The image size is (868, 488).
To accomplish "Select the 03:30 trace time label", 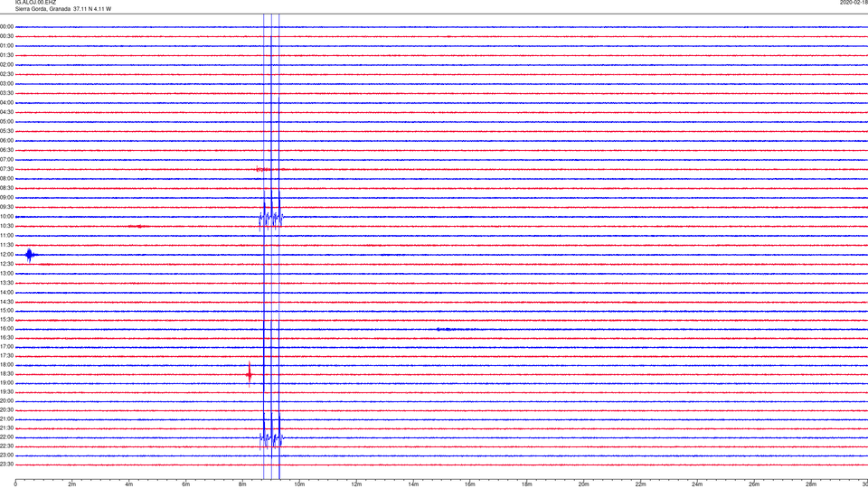I will click(6, 93).
